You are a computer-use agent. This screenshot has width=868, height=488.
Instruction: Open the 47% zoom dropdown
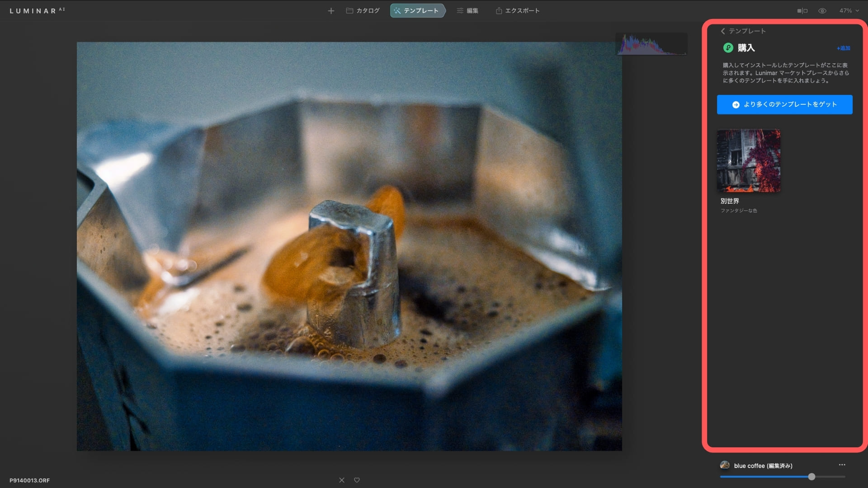click(x=849, y=11)
